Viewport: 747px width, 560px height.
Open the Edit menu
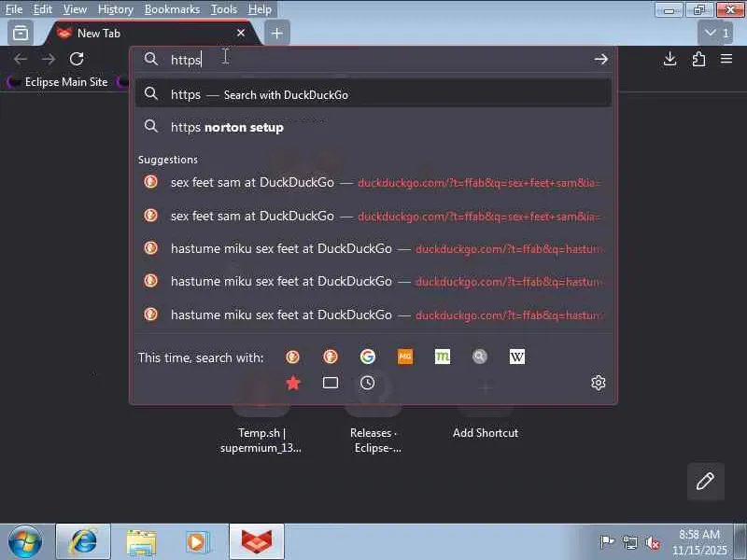[x=42, y=9]
